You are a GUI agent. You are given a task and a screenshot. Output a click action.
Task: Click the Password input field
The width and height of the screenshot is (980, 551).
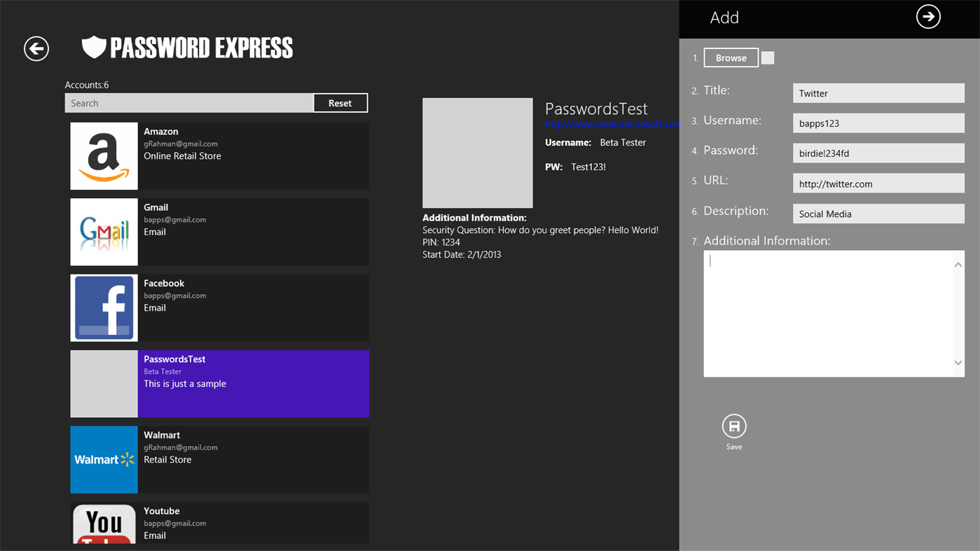[878, 153]
